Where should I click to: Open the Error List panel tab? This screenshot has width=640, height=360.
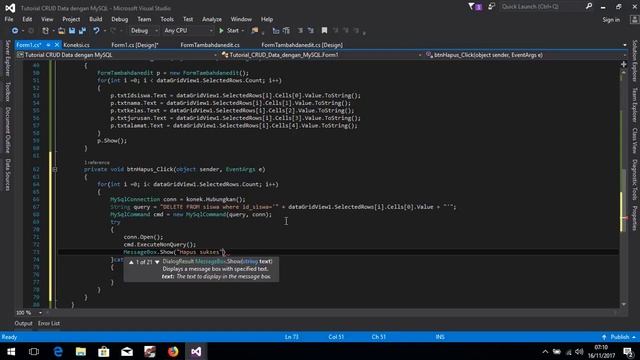[49, 323]
